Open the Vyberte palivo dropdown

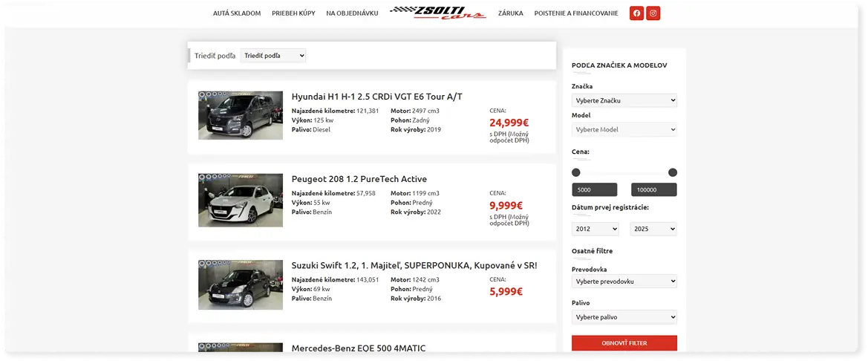point(624,317)
